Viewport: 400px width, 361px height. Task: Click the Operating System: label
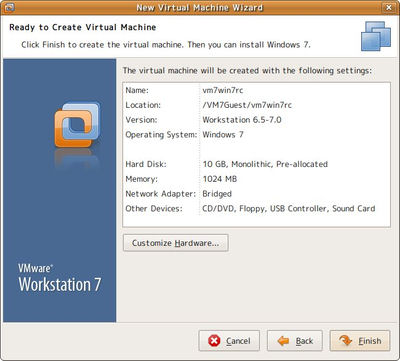click(161, 135)
